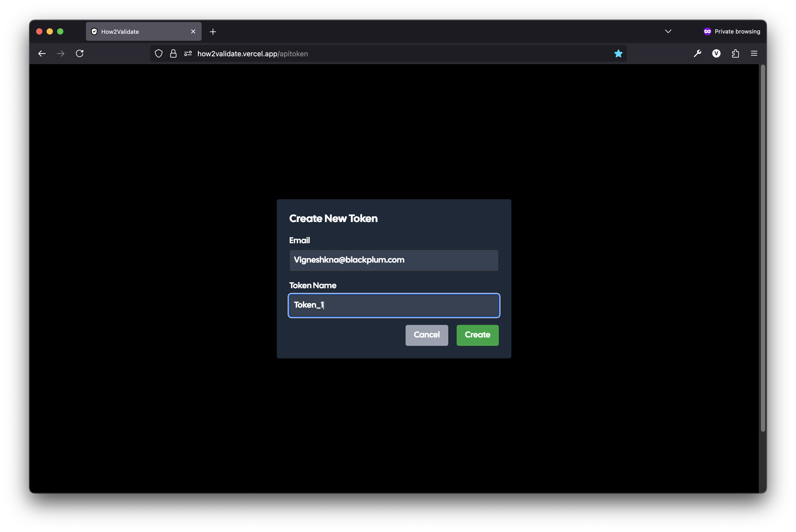Image resolution: width=796 pixels, height=532 pixels.
Task: Click the site security padlock icon
Action: [173, 54]
